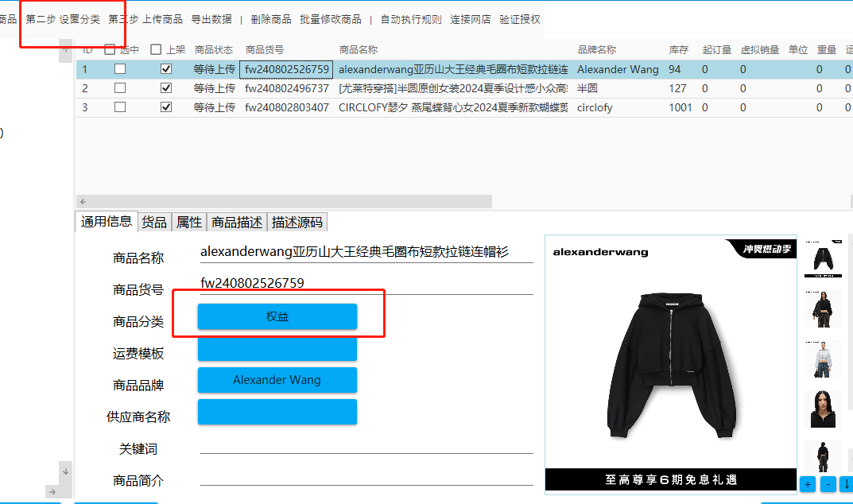This screenshot has width=853, height=504.
Task: Click 第二步 设置分类 in the toolbar
Action: pos(63,19)
